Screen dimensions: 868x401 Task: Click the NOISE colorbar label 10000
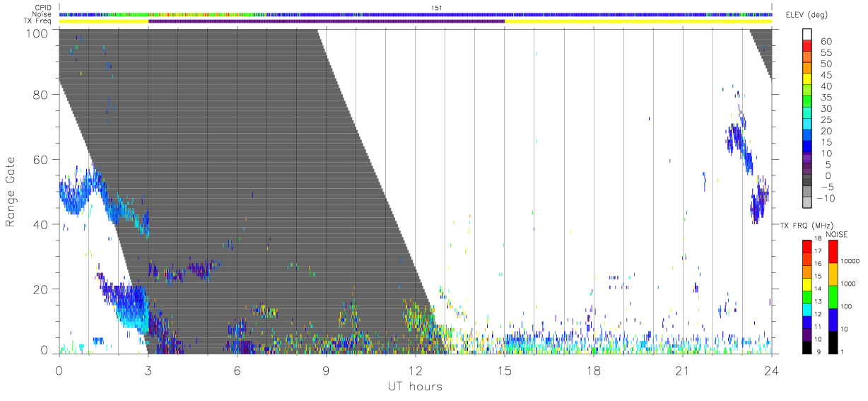click(x=852, y=261)
